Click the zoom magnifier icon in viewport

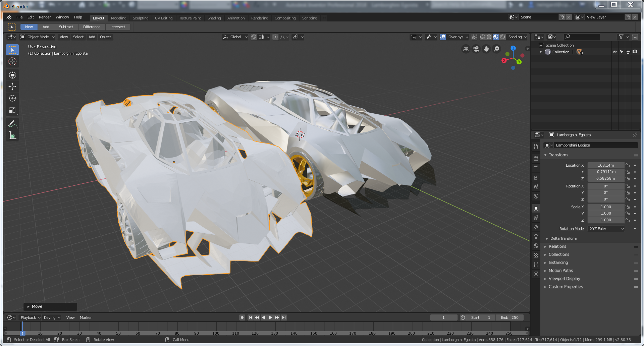pyautogui.click(x=497, y=49)
